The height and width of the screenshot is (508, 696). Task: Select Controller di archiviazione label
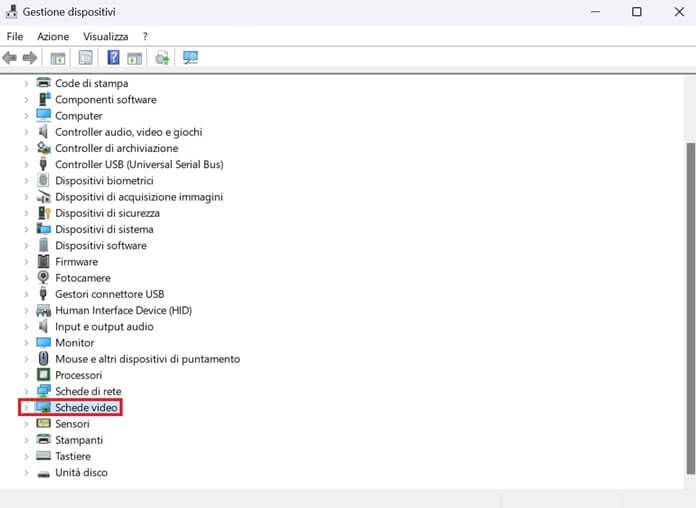(117, 148)
